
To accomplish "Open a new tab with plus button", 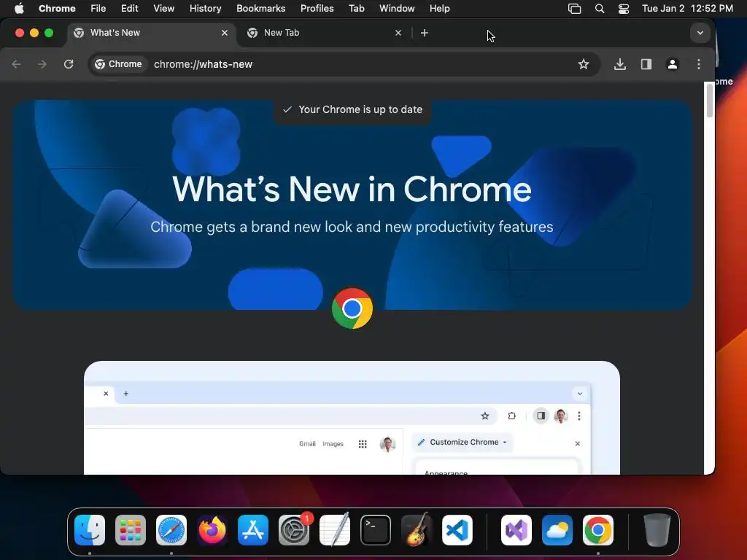I will (x=425, y=33).
